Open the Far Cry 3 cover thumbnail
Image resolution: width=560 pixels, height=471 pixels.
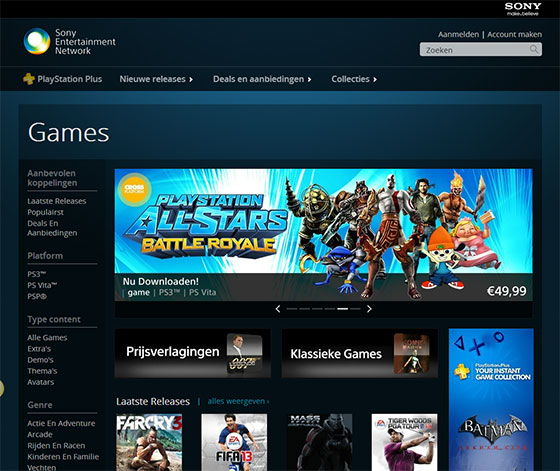149,442
